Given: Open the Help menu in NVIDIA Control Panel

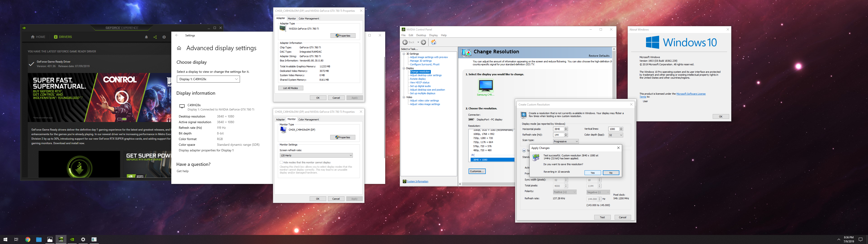Looking at the screenshot, I should click(x=444, y=35).
